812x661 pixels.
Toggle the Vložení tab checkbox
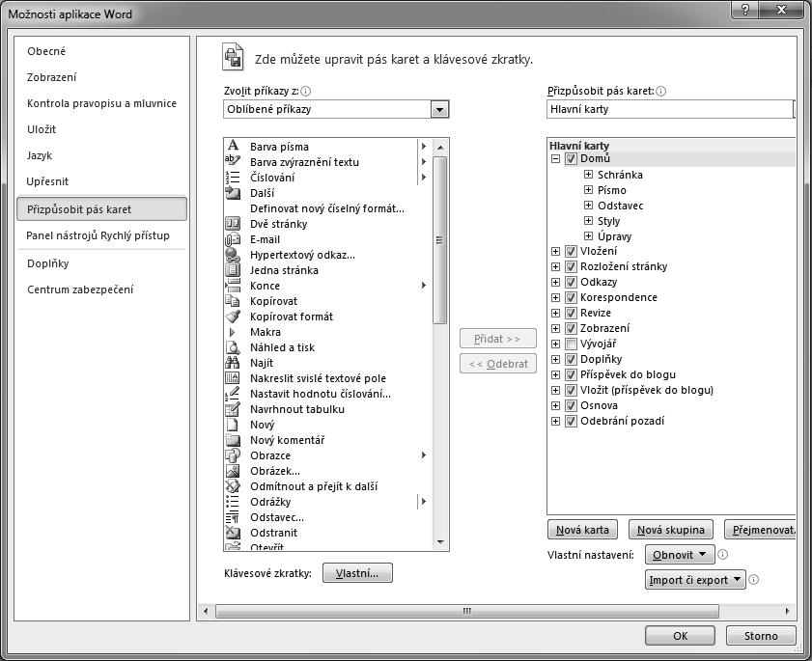pos(571,251)
